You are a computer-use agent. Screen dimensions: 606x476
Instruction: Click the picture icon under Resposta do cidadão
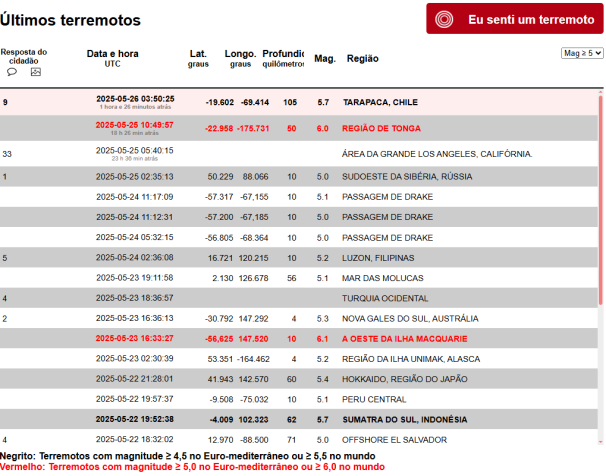36,72
